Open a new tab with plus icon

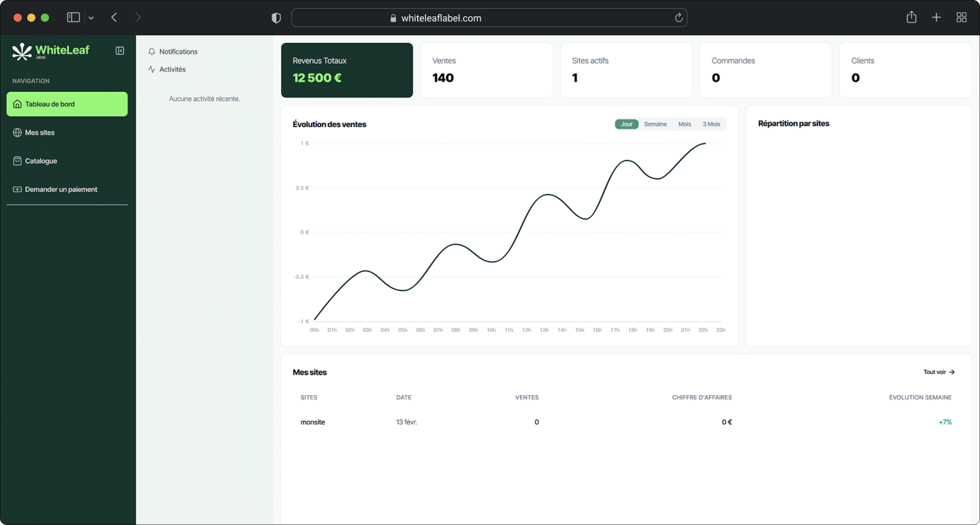pos(936,18)
